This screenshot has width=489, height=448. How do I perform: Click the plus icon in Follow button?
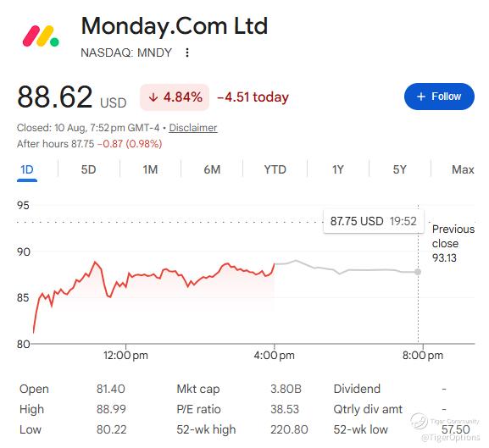coord(421,97)
